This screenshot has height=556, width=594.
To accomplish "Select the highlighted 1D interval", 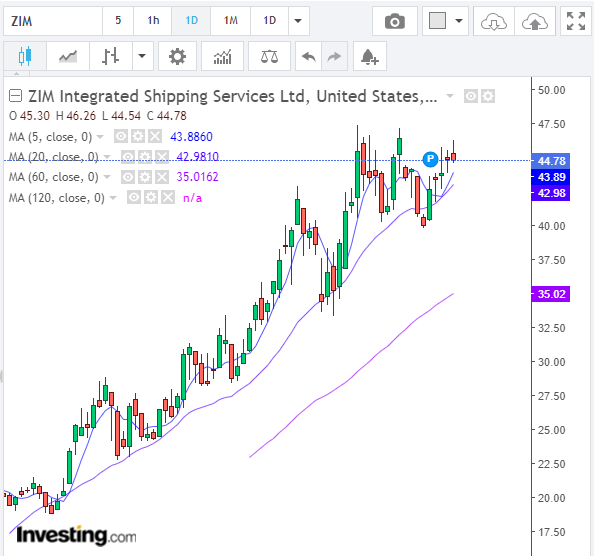I will [191, 21].
